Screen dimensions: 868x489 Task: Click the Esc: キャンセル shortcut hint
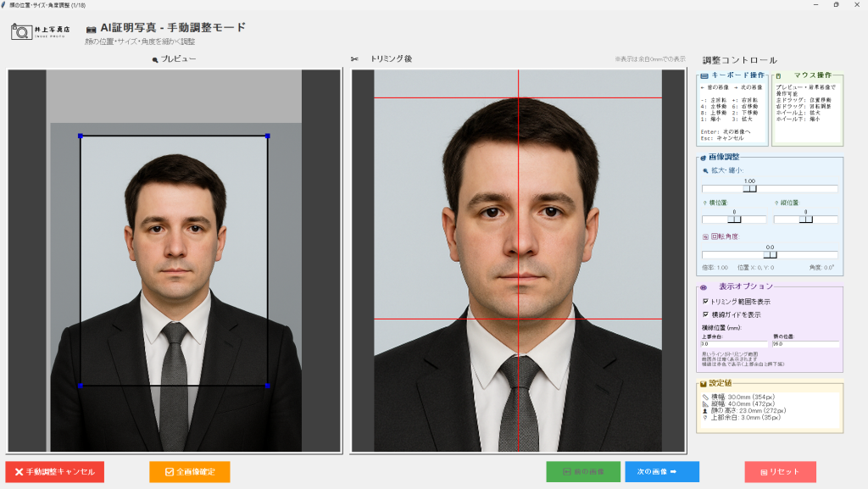click(x=722, y=138)
